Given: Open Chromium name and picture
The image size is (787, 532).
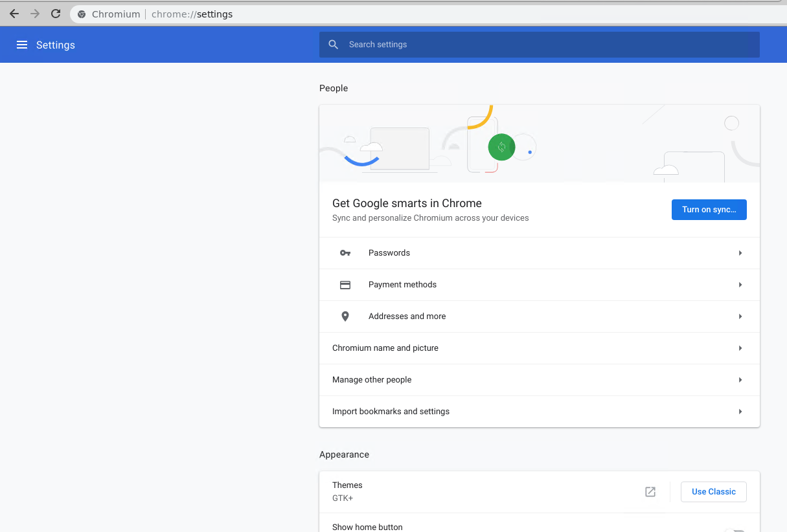Looking at the screenshot, I should (x=540, y=348).
